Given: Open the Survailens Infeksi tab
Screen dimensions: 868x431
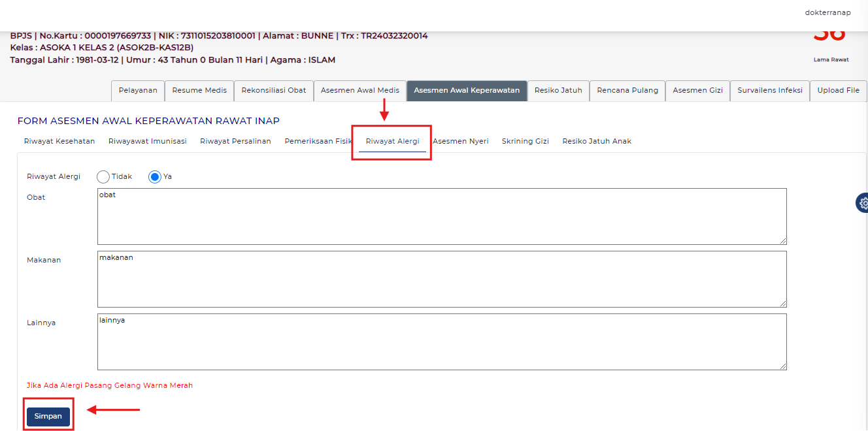Looking at the screenshot, I should point(770,91).
